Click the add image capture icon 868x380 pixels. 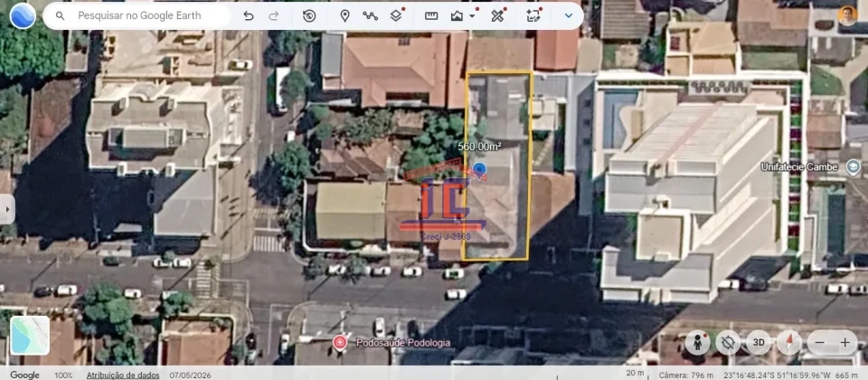click(x=533, y=15)
